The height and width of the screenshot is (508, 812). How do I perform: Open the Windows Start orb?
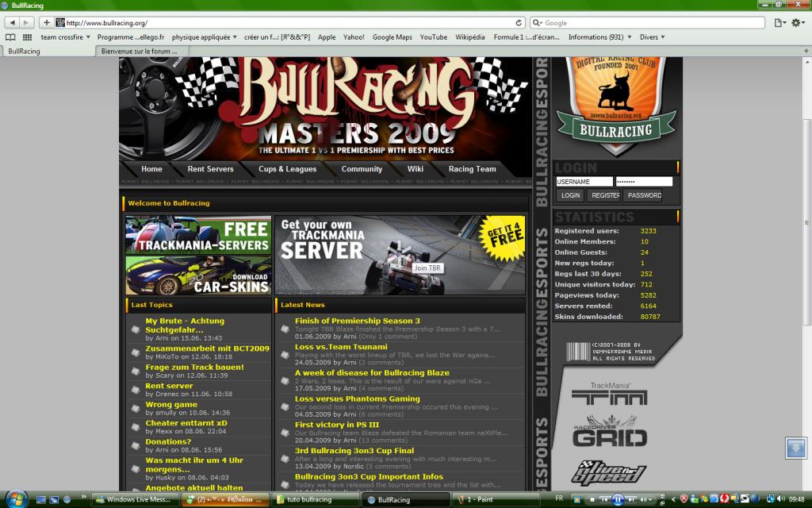pyautogui.click(x=16, y=499)
